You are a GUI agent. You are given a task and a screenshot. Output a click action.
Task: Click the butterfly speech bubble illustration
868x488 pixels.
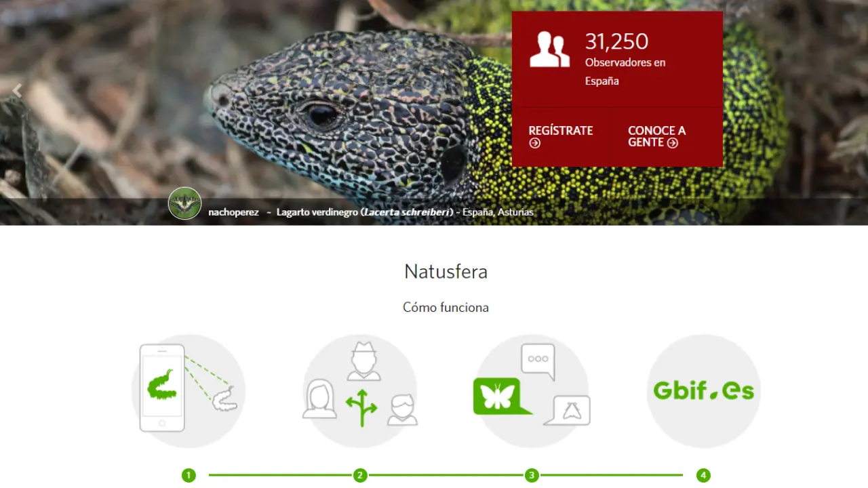click(x=532, y=391)
